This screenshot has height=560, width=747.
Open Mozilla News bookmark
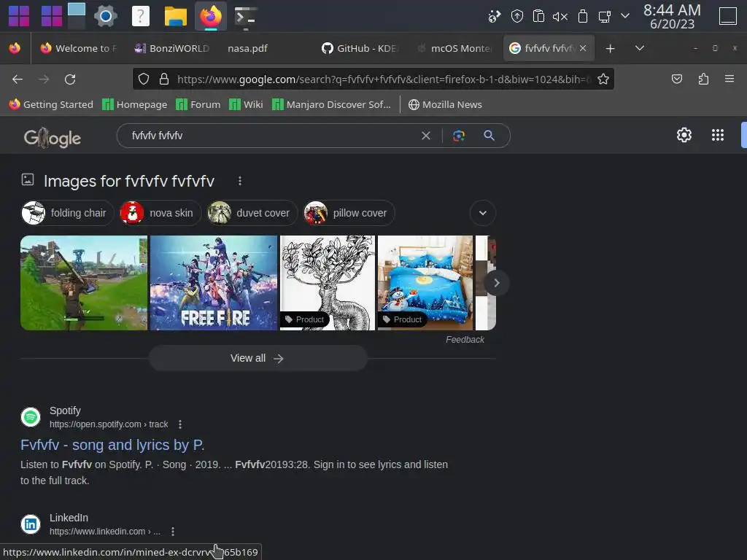[x=446, y=104]
